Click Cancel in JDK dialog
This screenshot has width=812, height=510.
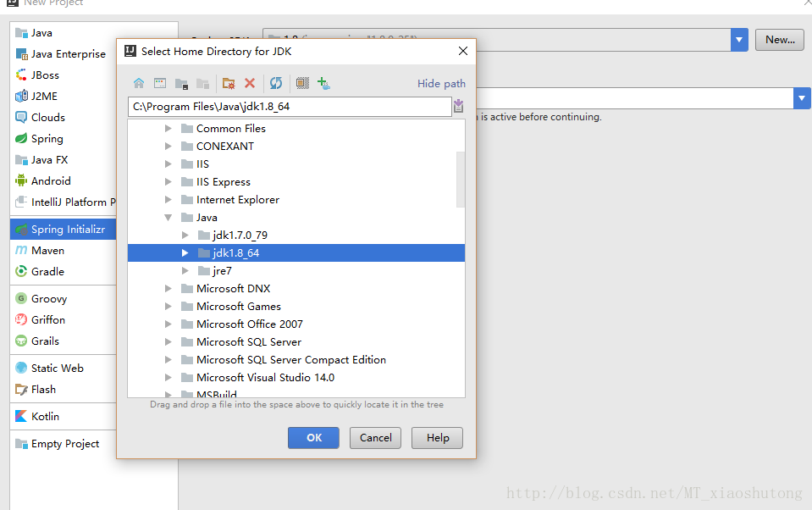375,438
